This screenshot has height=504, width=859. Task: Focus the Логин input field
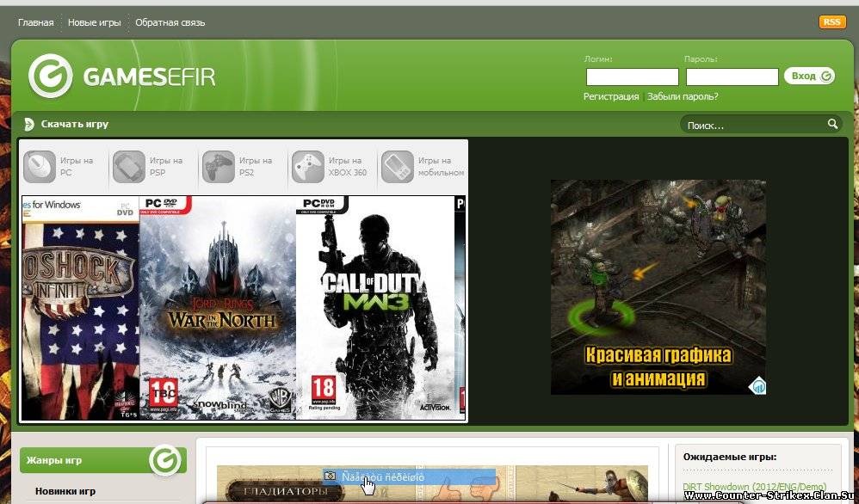[x=632, y=77]
